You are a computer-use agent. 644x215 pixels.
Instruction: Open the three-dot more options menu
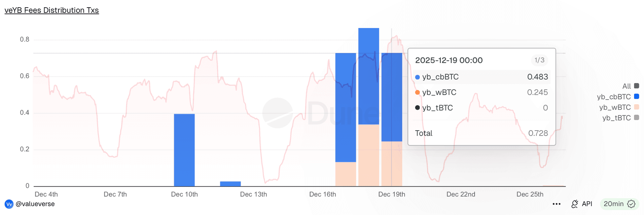pos(556,204)
